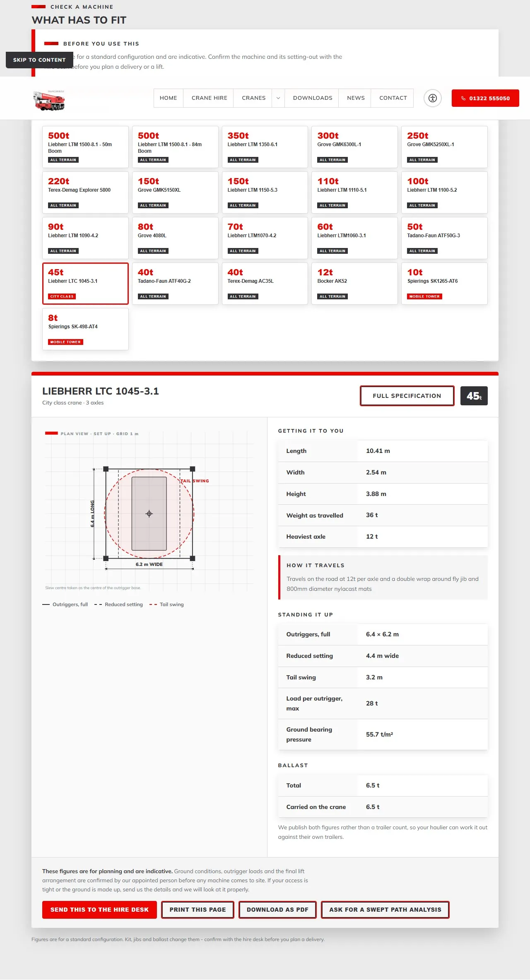Select the 500t Liebherr LTM 1500-8.1 84m Boom card
The height and width of the screenshot is (980, 530).
click(175, 147)
